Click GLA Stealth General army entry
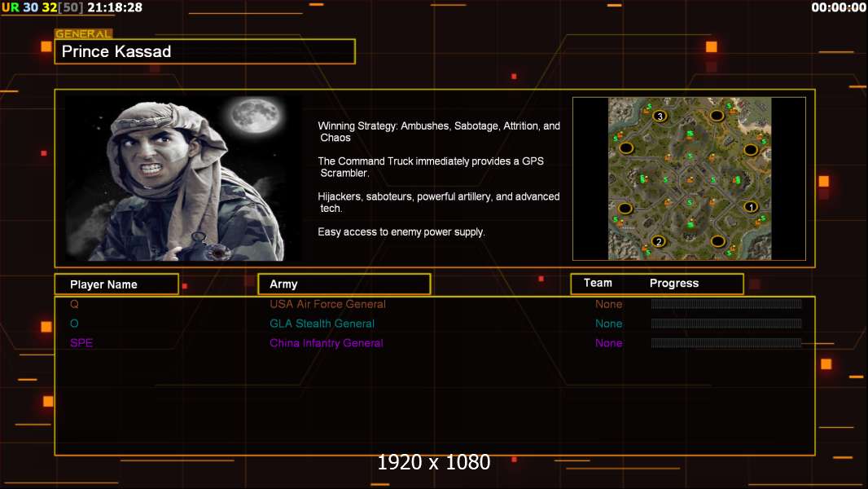Viewport: 868px width, 489px height. pyautogui.click(x=322, y=324)
